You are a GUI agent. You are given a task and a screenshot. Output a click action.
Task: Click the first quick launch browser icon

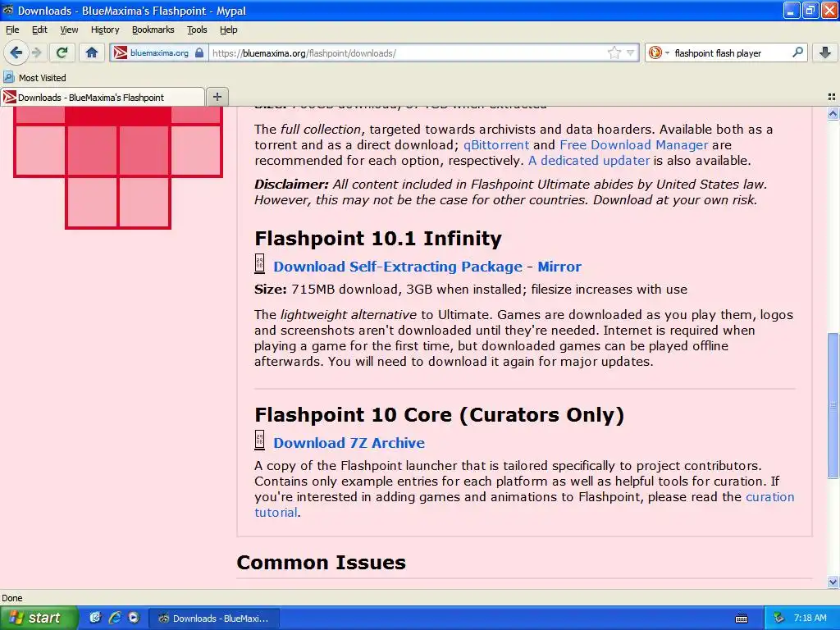click(95, 618)
